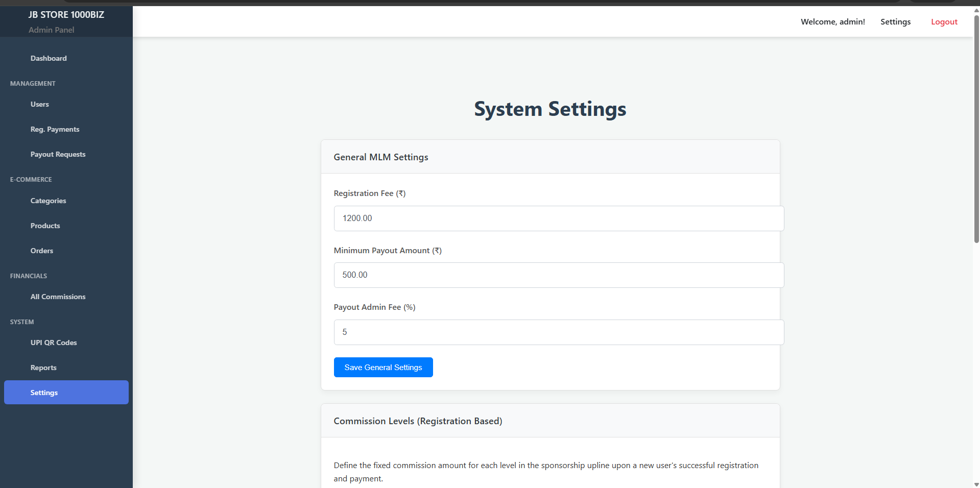Focus the Registration Fee input field
This screenshot has width=980, height=488.
coord(559,218)
